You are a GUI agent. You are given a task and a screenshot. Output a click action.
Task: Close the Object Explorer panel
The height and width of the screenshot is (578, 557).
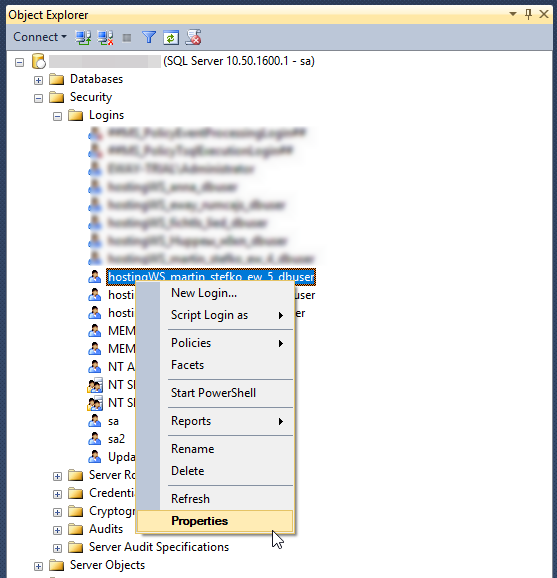pos(544,14)
